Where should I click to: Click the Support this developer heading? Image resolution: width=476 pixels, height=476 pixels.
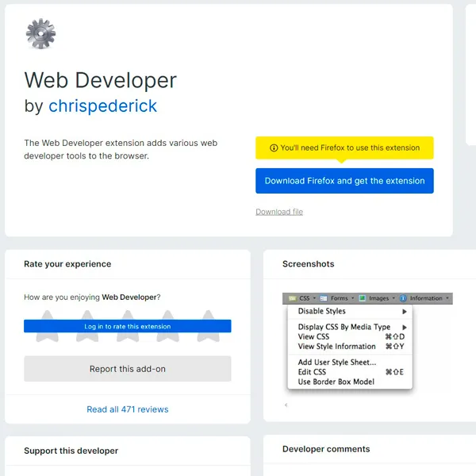click(71, 451)
